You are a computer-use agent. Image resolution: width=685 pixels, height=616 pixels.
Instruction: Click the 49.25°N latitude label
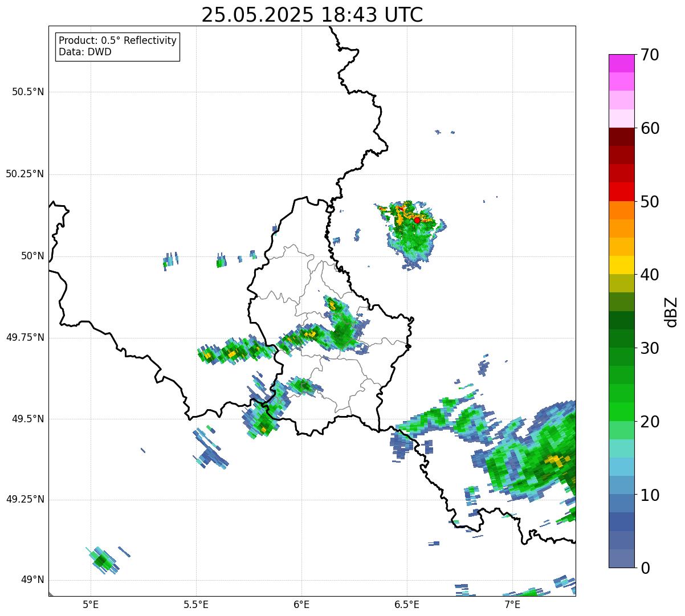click(25, 500)
